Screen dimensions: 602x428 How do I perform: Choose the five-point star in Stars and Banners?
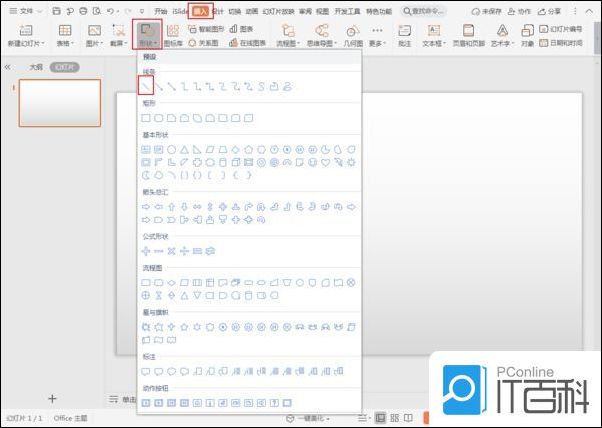pos(184,327)
